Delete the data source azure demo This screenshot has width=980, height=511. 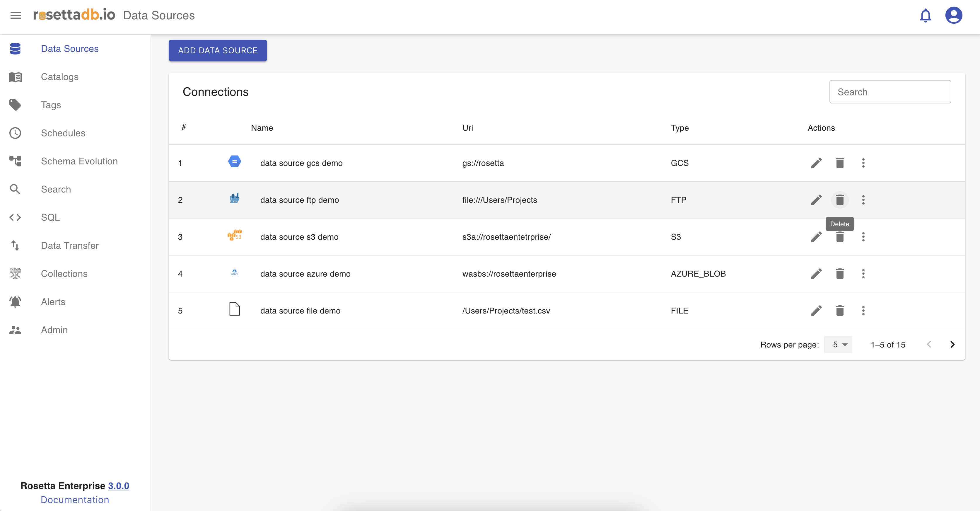pos(840,274)
